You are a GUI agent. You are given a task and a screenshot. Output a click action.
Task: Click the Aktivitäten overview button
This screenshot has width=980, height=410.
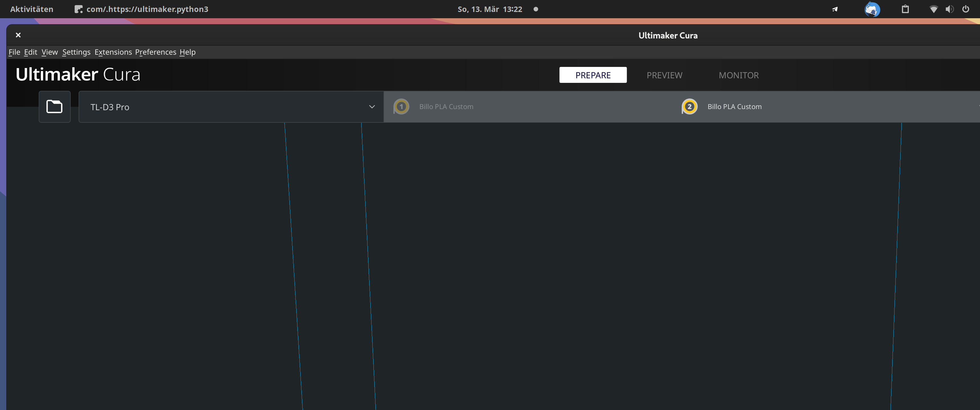[32, 9]
